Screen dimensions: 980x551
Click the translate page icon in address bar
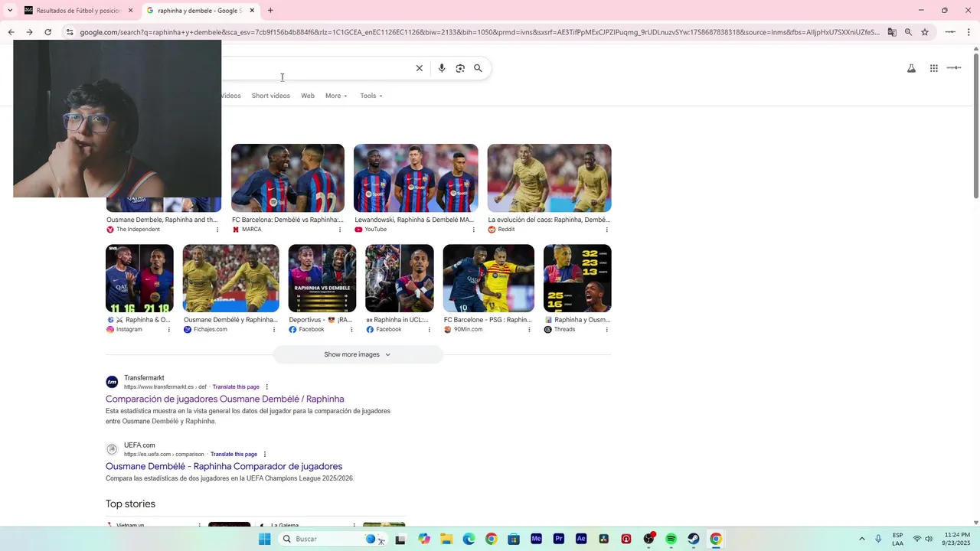[x=892, y=32]
